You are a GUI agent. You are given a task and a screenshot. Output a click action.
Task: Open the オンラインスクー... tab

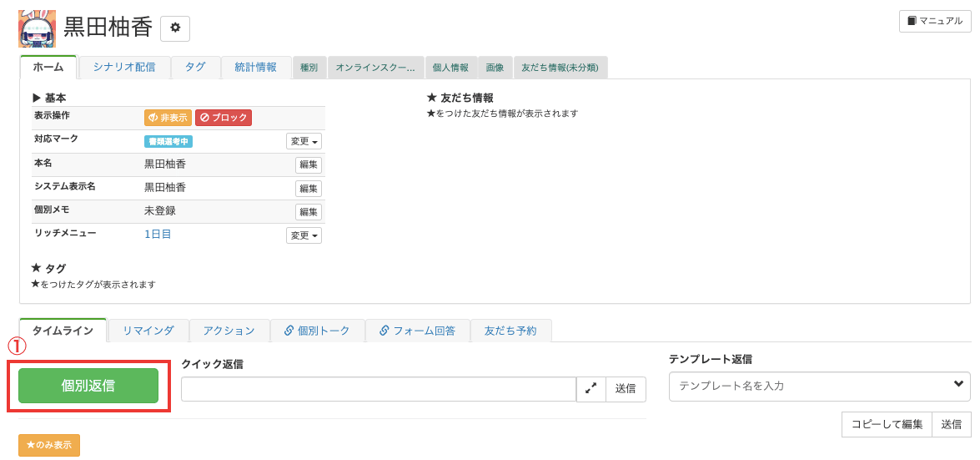[x=375, y=68]
